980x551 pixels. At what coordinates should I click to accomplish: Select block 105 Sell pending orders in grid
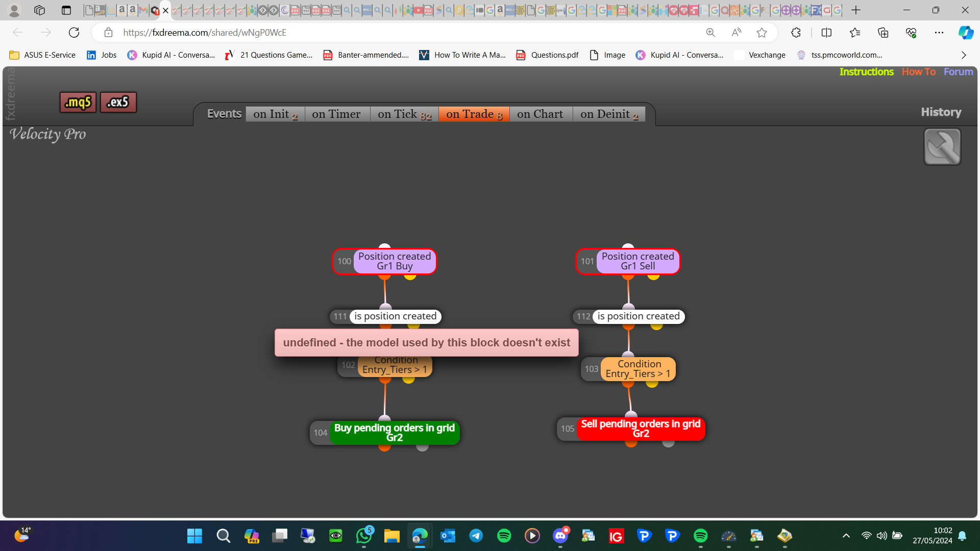pyautogui.click(x=631, y=429)
